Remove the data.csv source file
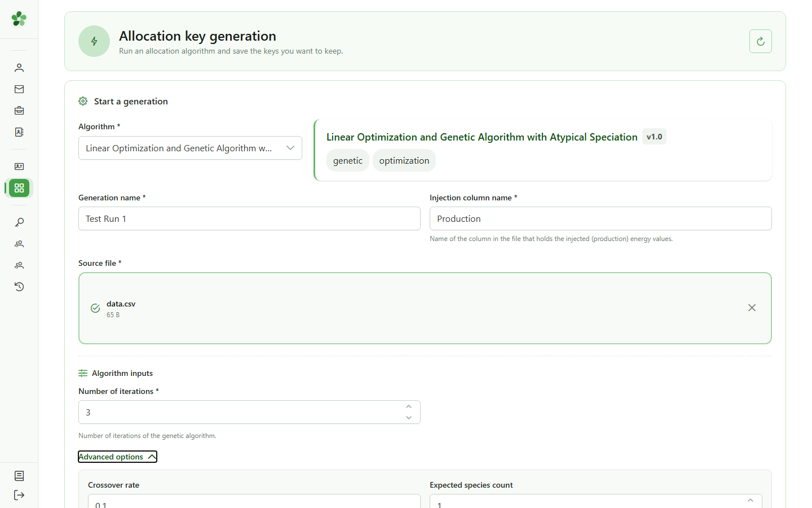 pos(752,308)
